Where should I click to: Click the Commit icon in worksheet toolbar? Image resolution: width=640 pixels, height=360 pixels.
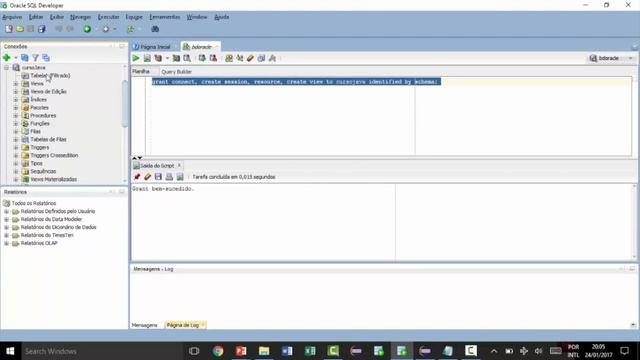(202, 58)
